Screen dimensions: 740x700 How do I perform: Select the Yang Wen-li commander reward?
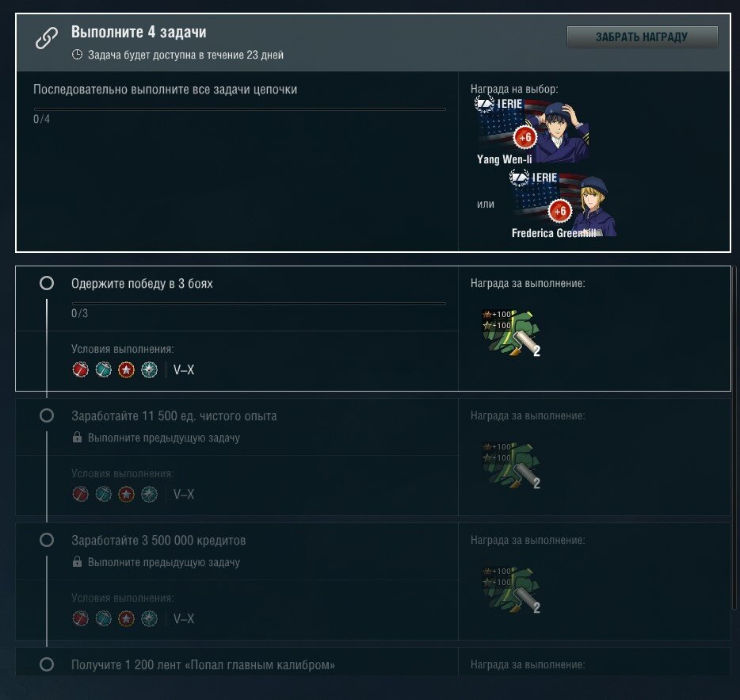532,131
